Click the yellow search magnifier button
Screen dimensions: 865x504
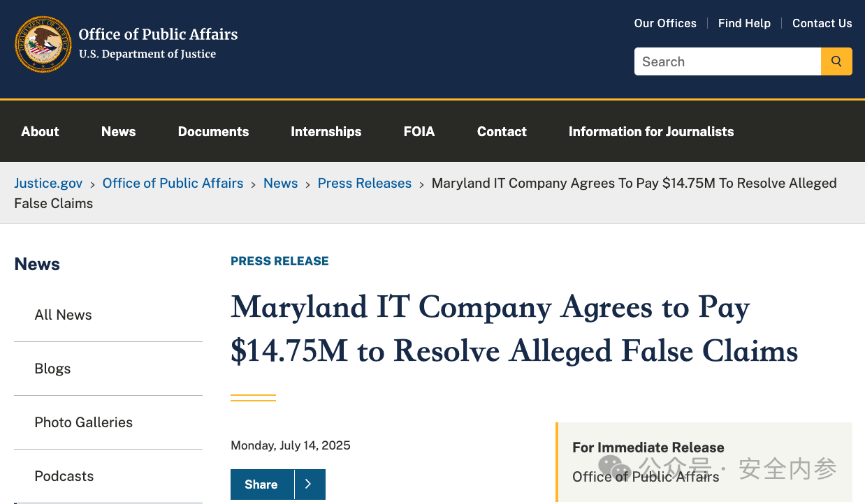tap(836, 61)
